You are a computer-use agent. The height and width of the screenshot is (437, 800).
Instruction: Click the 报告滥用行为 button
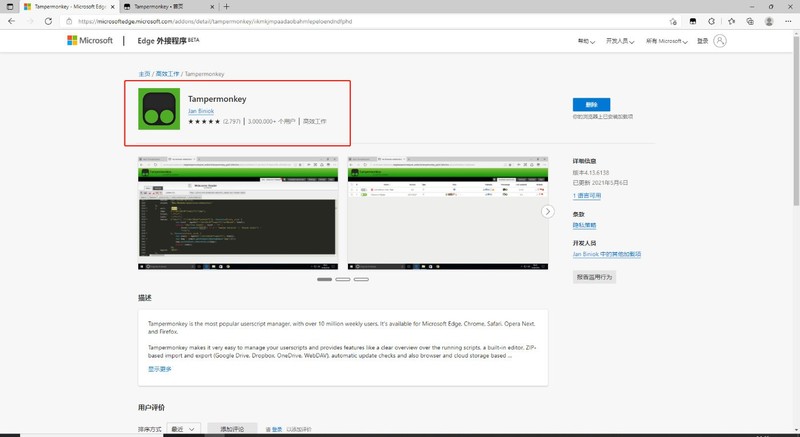coord(594,277)
